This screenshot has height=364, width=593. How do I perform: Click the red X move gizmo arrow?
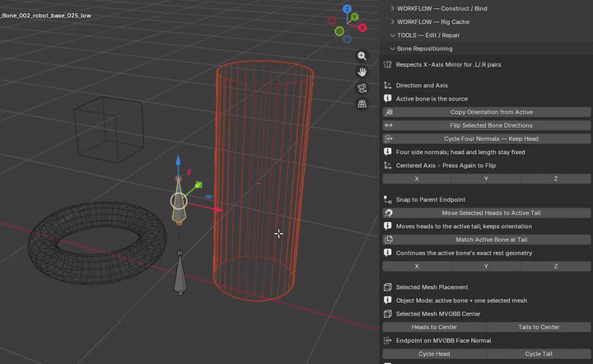pos(217,209)
